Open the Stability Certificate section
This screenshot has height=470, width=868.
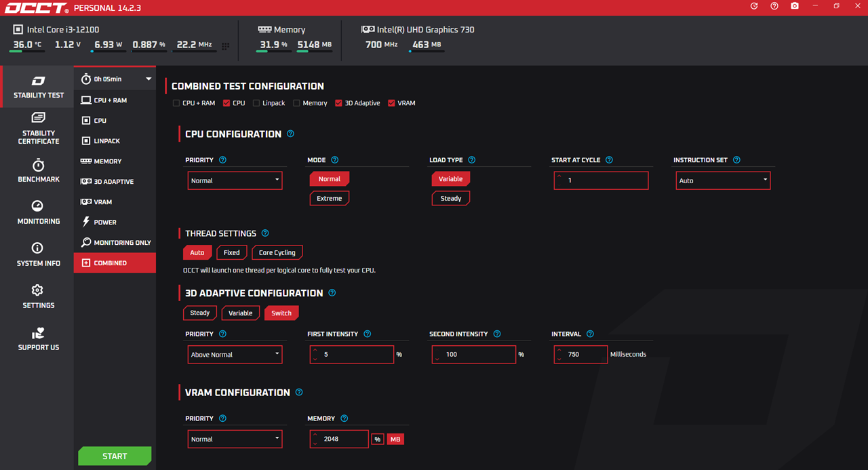(39, 128)
